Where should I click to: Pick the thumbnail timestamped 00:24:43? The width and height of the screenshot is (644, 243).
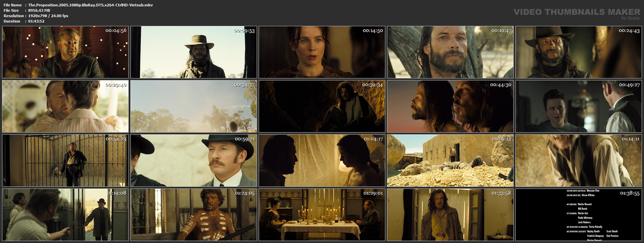579,52
